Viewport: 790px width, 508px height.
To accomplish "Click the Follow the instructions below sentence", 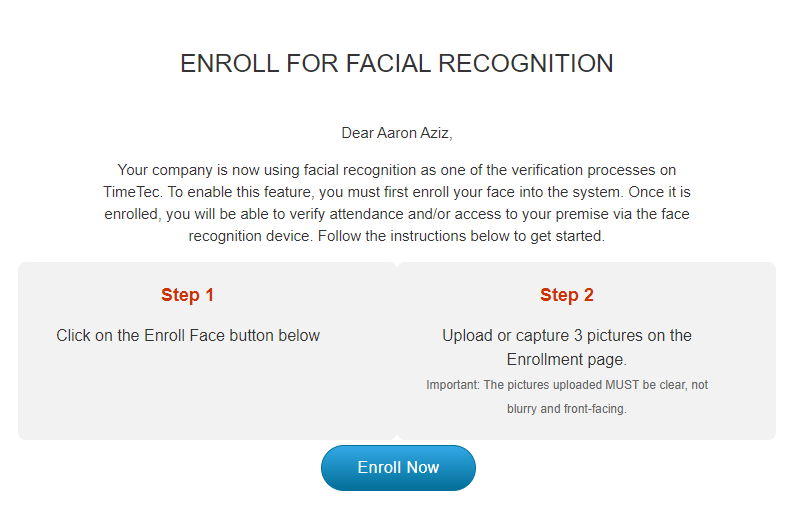I will coord(461,236).
